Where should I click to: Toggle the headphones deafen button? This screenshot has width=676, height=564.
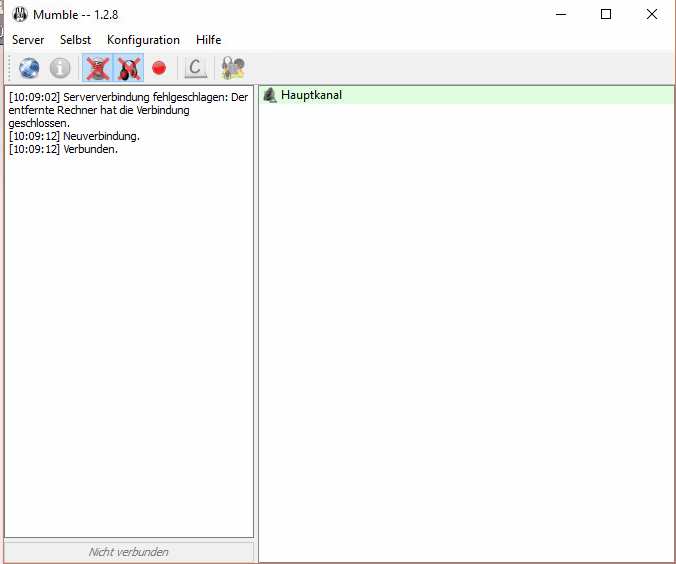pos(128,68)
